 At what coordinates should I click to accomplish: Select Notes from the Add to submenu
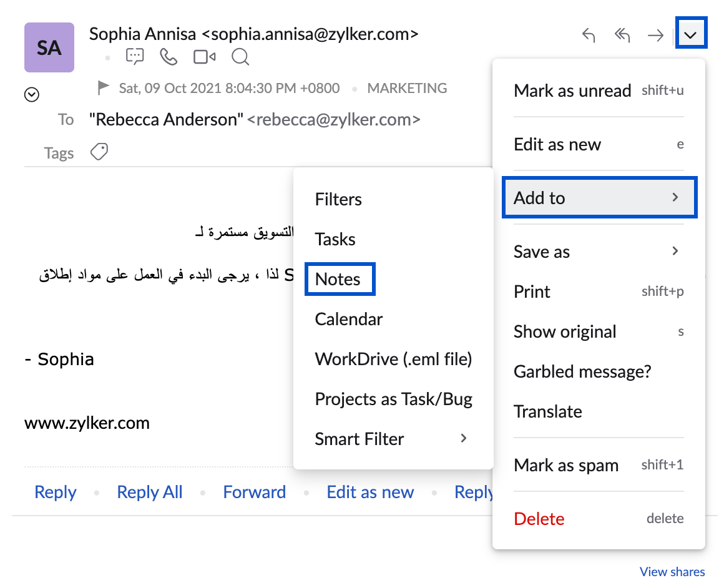click(338, 279)
